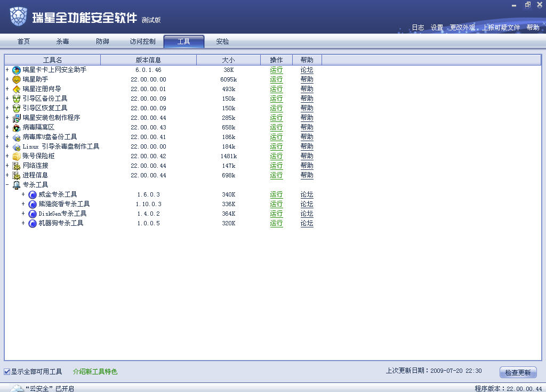The image size is (546, 392).
Task: Switch to the 安检 tab
Action: (222, 42)
